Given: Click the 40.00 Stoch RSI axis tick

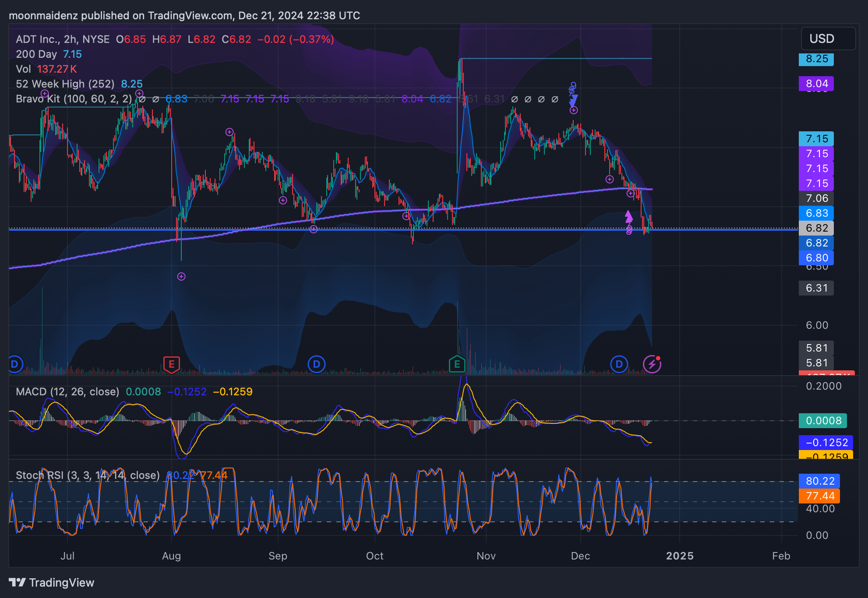Looking at the screenshot, I should [820, 509].
